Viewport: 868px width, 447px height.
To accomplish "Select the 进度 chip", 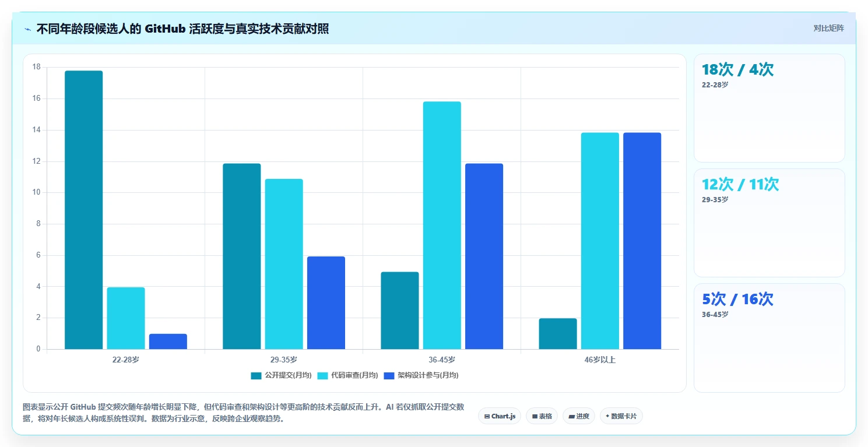I will (x=579, y=416).
